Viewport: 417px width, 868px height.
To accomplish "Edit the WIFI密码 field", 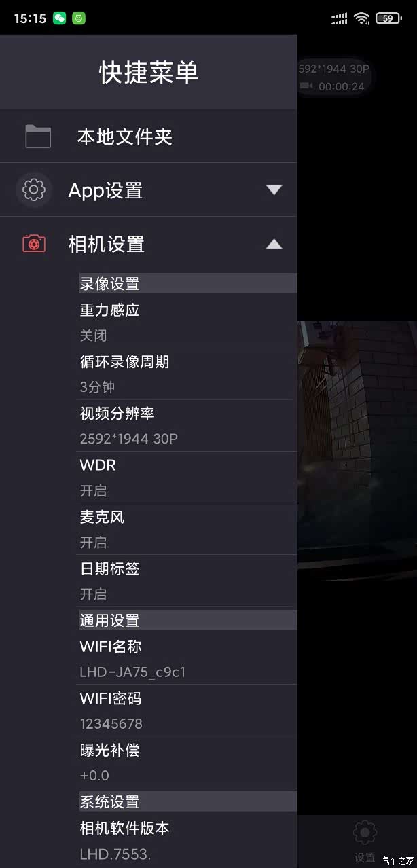I will (188, 710).
